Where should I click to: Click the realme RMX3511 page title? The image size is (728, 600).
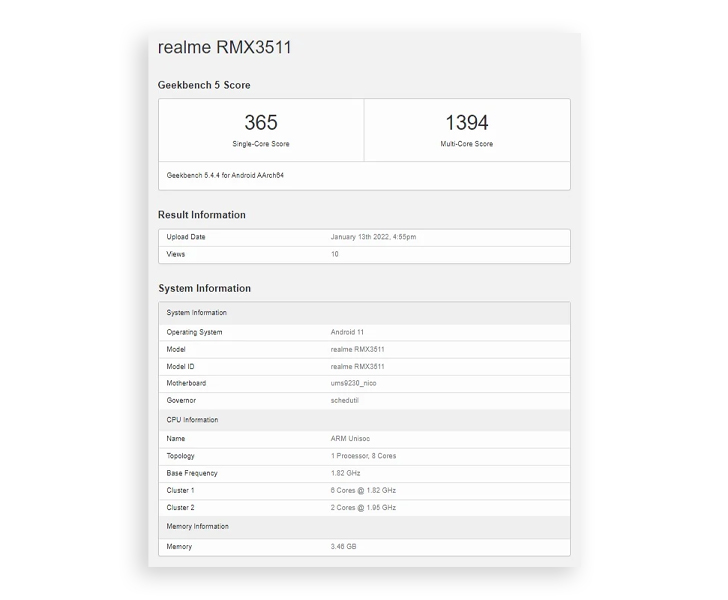224,47
